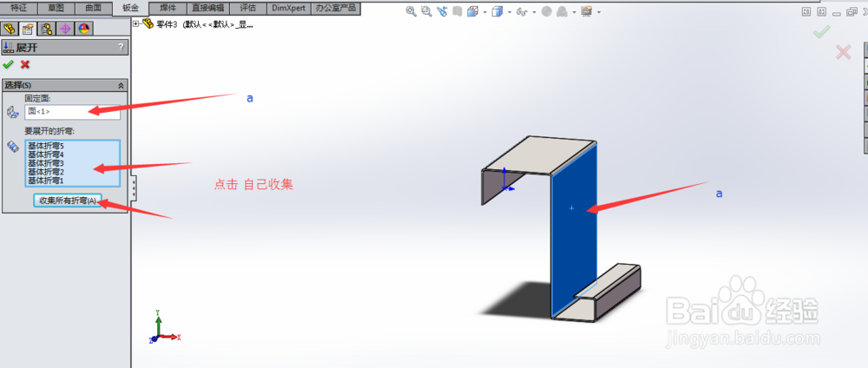
Task: Open the 曲面 tab
Action: coord(93,9)
